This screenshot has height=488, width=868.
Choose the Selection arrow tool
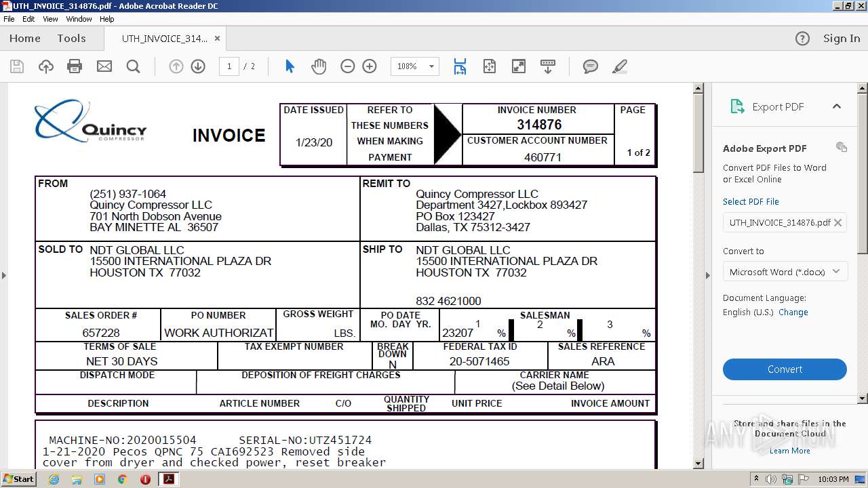point(290,66)
